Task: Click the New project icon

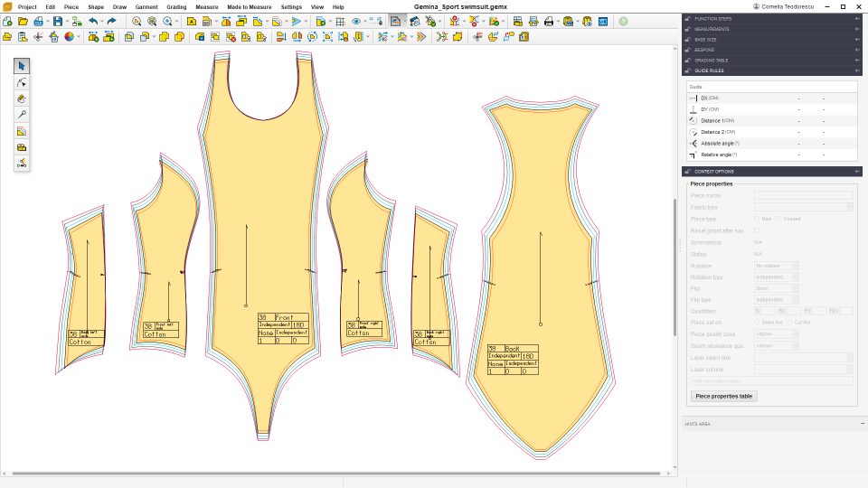Action: (8, 22)
